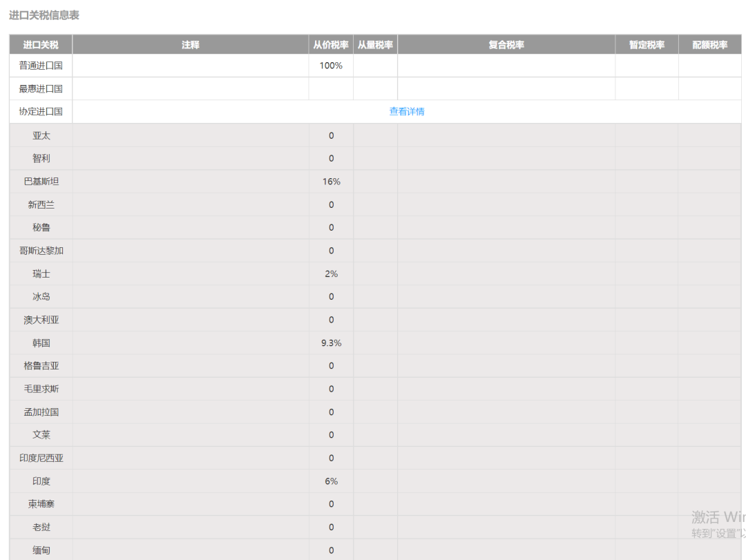Click the 16% rate value

click(x=331, y=182)
